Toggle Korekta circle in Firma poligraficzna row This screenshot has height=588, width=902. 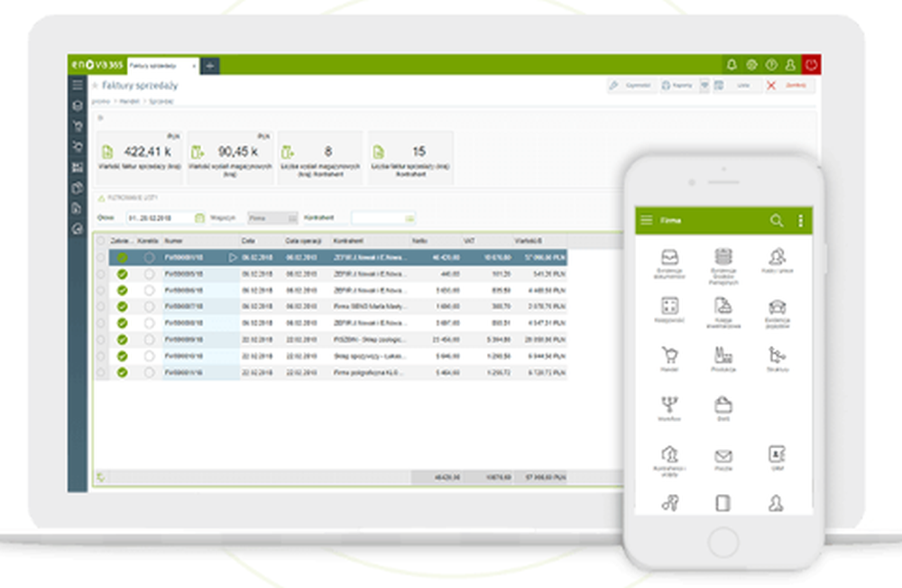pos(149,372)
